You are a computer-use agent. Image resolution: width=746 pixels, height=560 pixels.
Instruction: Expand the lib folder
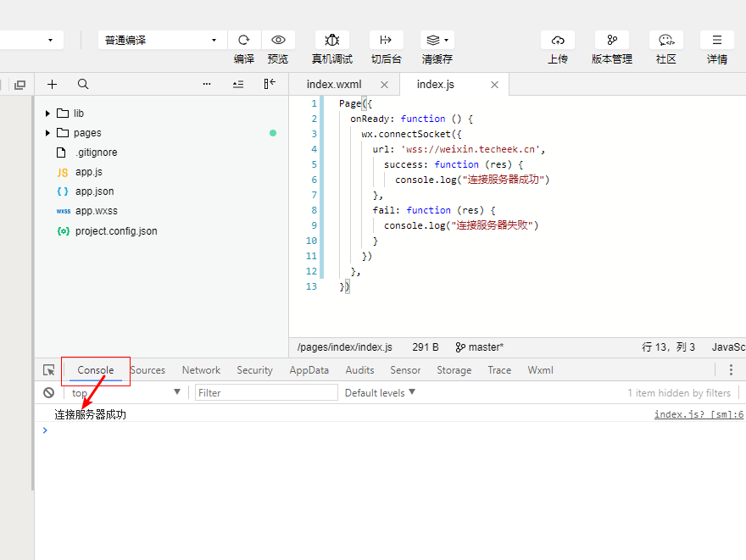[48, 114]
